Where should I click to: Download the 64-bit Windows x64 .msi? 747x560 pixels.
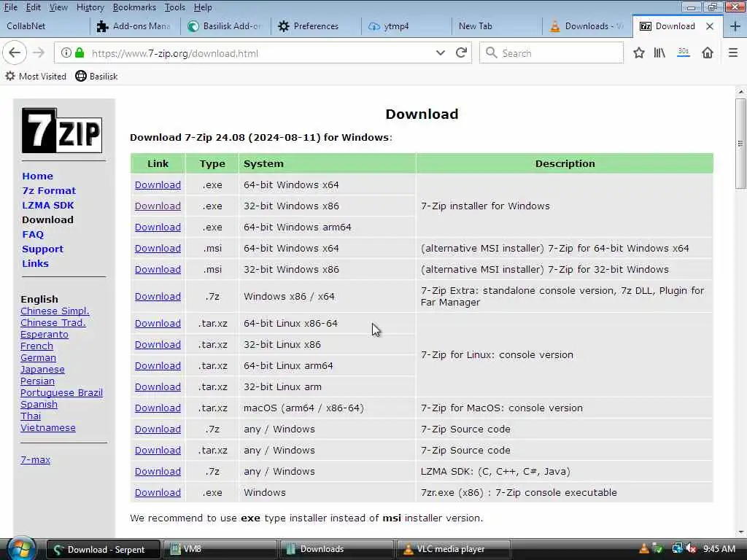tap(158, 248)
